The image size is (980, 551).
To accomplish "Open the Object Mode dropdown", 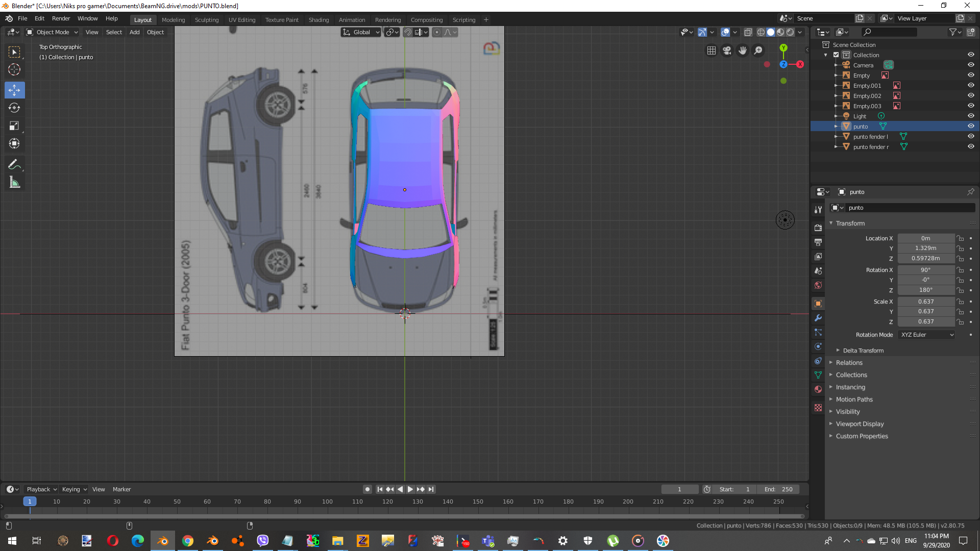I will pos(52,32).
